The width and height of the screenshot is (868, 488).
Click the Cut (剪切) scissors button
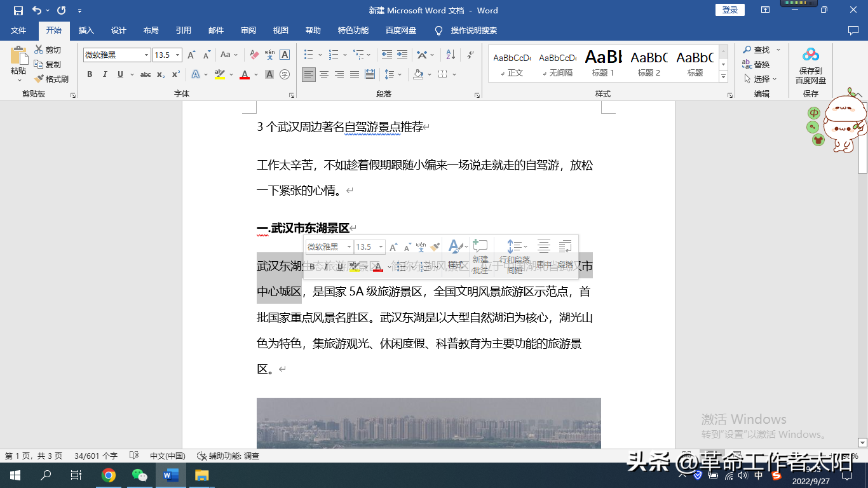48,50
